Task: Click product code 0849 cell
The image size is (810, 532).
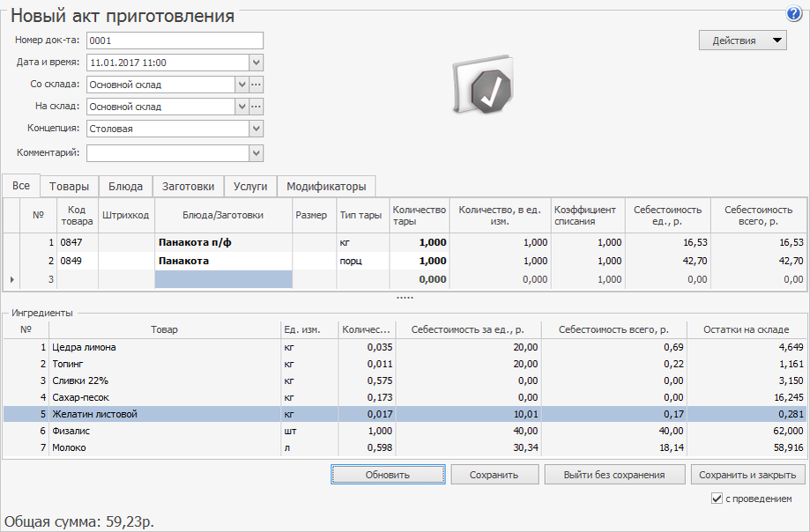Action: [78, 261]
